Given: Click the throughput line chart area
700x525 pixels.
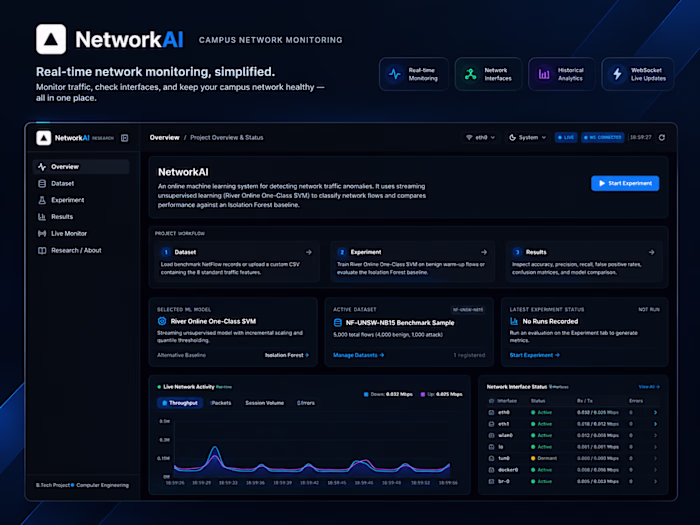Looking at the screenshot, I should click(312, 449).
